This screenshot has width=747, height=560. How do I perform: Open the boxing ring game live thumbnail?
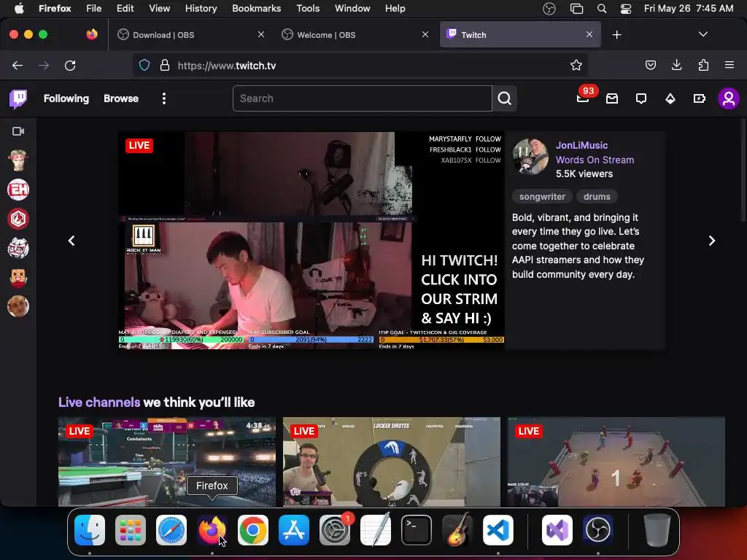pos(616,462)
